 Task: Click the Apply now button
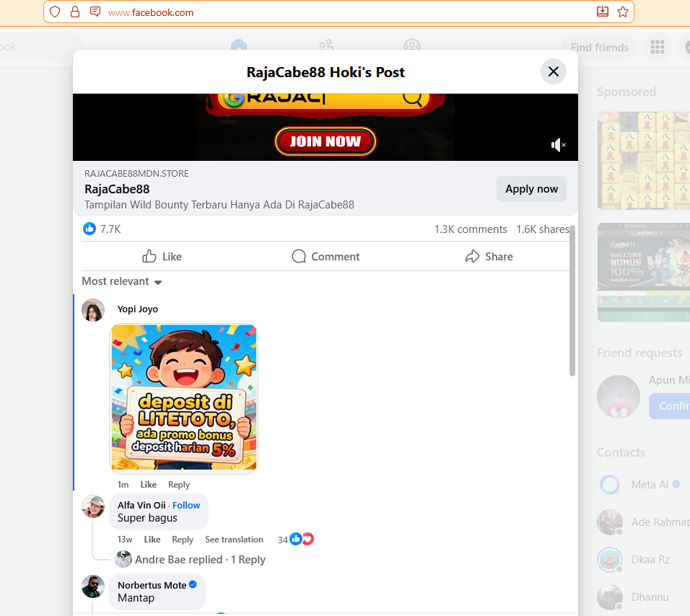(531, 189)
